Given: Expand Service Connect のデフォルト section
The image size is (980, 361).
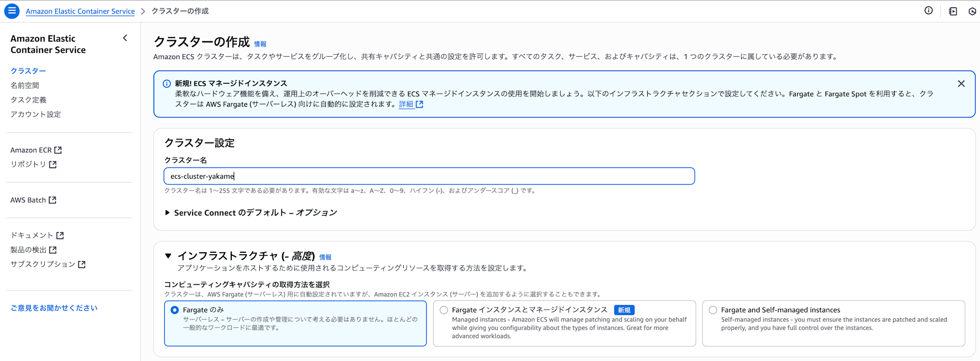Looking at the screenshot, I should pos(168,213).
